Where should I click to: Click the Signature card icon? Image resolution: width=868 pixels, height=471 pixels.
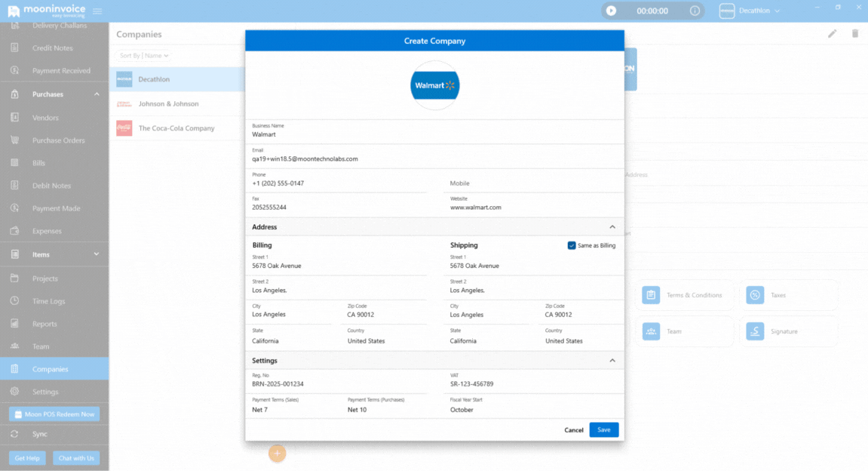coord(755,331)
